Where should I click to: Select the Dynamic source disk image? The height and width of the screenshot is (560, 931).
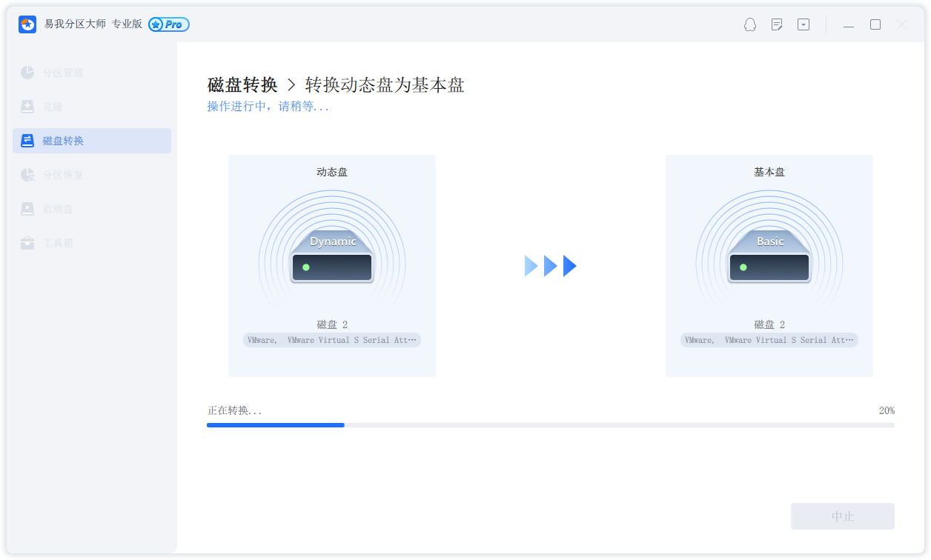click(x=332, y=256)
